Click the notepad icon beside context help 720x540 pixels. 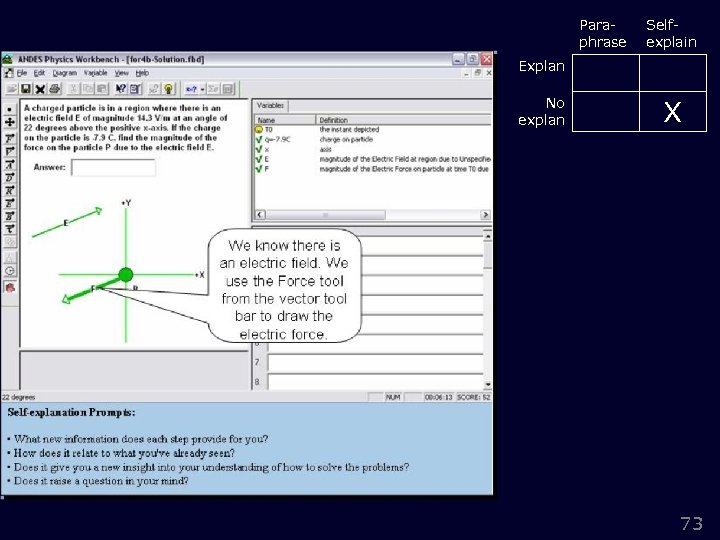tap(135, 89)
